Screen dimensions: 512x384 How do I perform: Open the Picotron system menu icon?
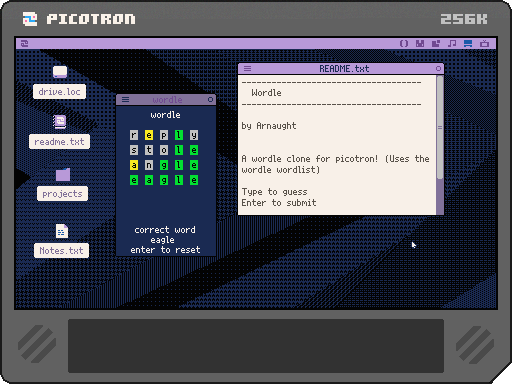coord(24,44)
